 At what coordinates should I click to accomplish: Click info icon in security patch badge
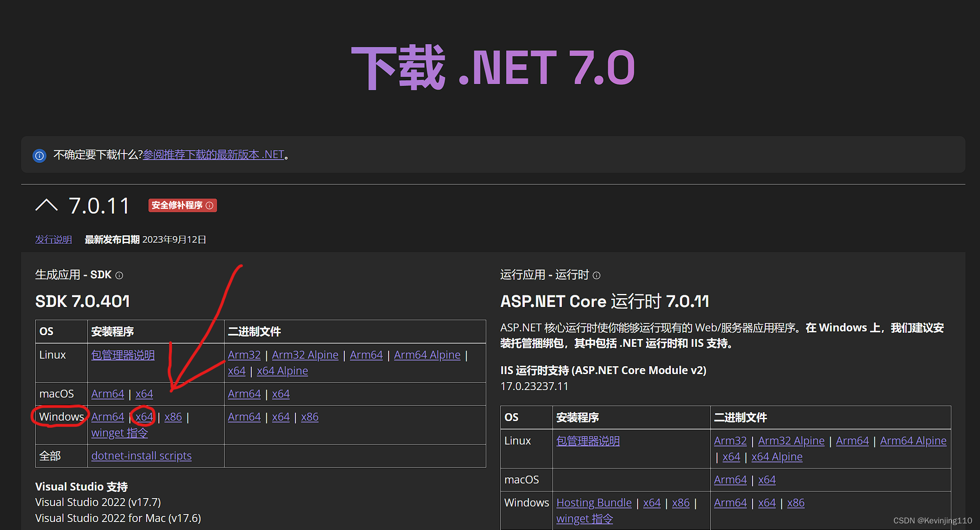210,206
